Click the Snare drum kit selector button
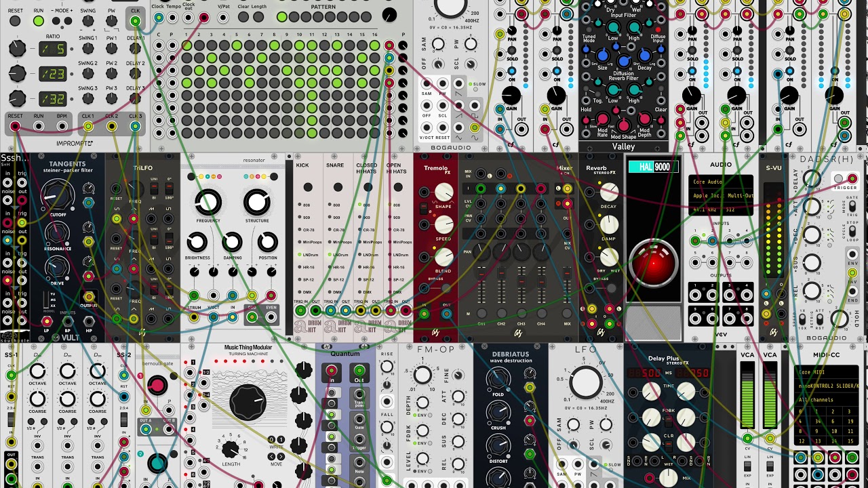Screen dimensions: 868x488 [x=338, y=187]
